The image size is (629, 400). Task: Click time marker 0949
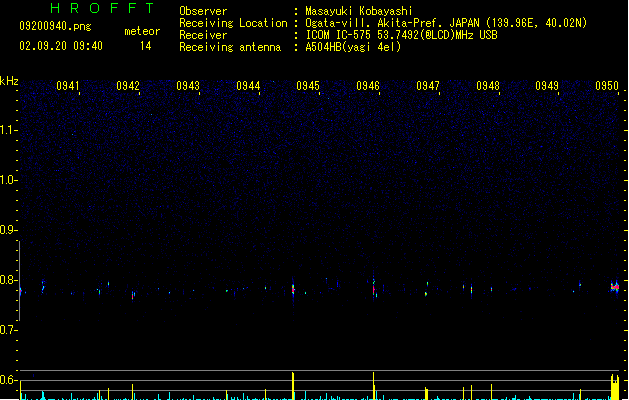tap(547, 86)
